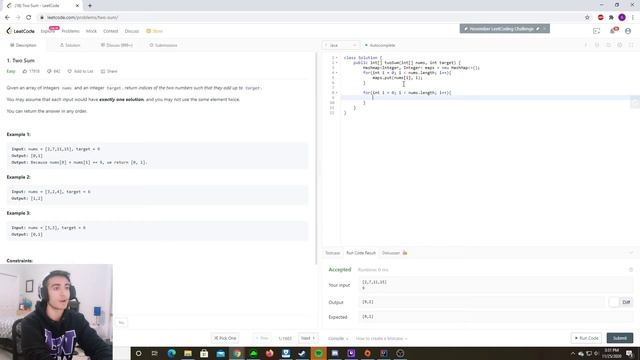Click the Your input field
640x360 pixels.
coord(496,285)
